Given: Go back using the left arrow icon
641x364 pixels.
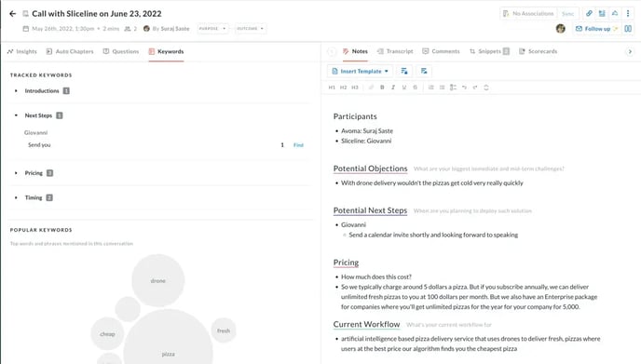Looking at the screenshot, I should point(13,13).
